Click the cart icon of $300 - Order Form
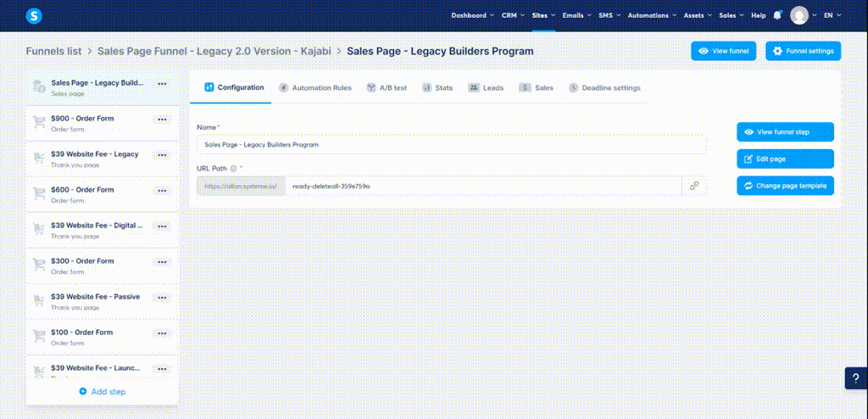The image size is (868, 419). tap(39, 265)
